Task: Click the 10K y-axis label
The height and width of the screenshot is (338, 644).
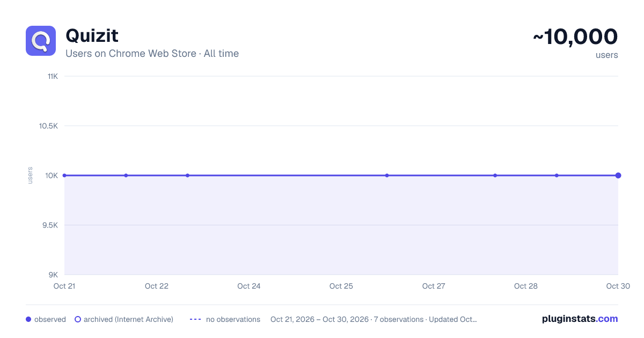Action: point(52,175)
